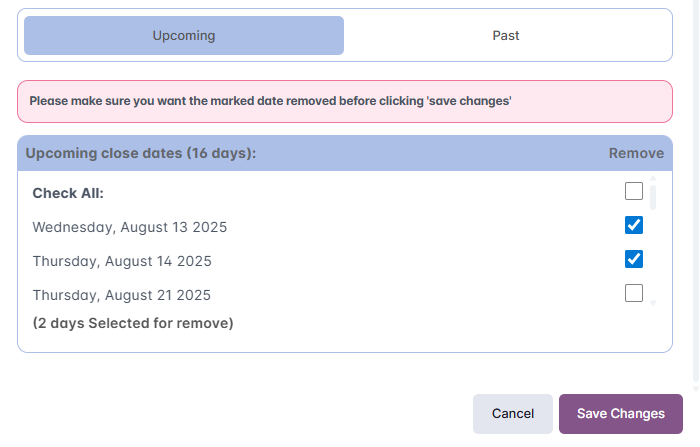Switch to the Upcoming tab

click(x=184, y=35)
